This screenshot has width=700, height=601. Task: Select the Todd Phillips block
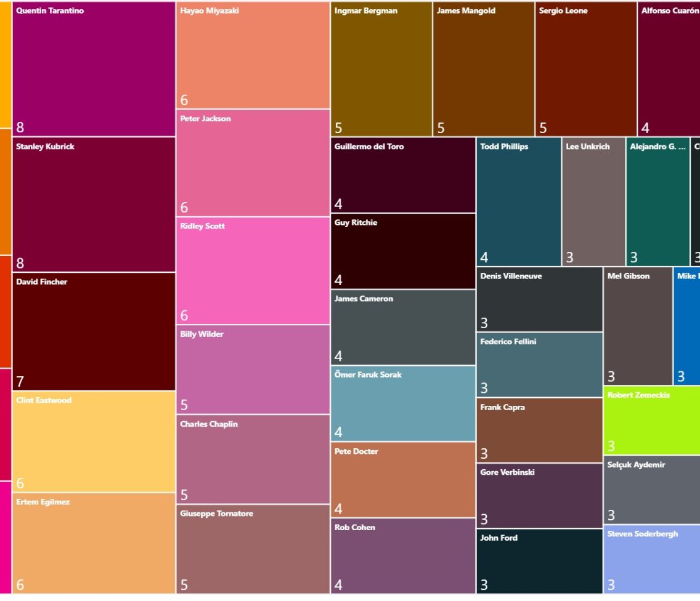tap(518, 202)
